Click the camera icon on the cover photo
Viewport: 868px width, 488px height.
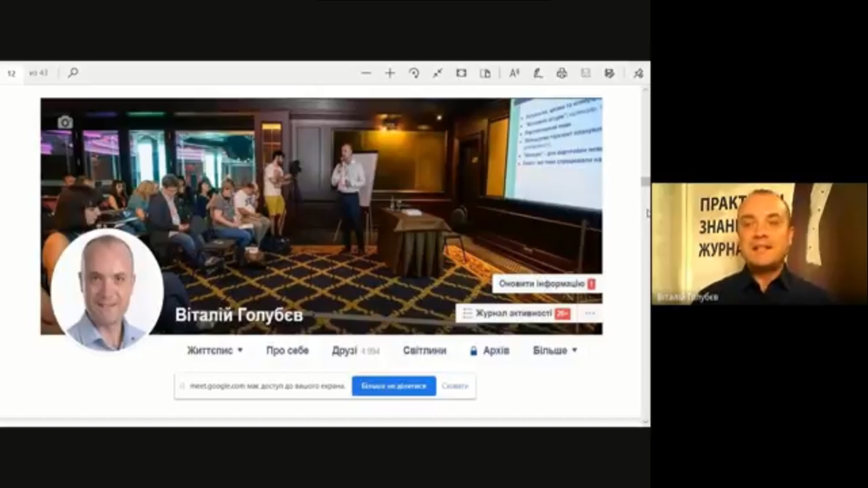tap(65, 122)
